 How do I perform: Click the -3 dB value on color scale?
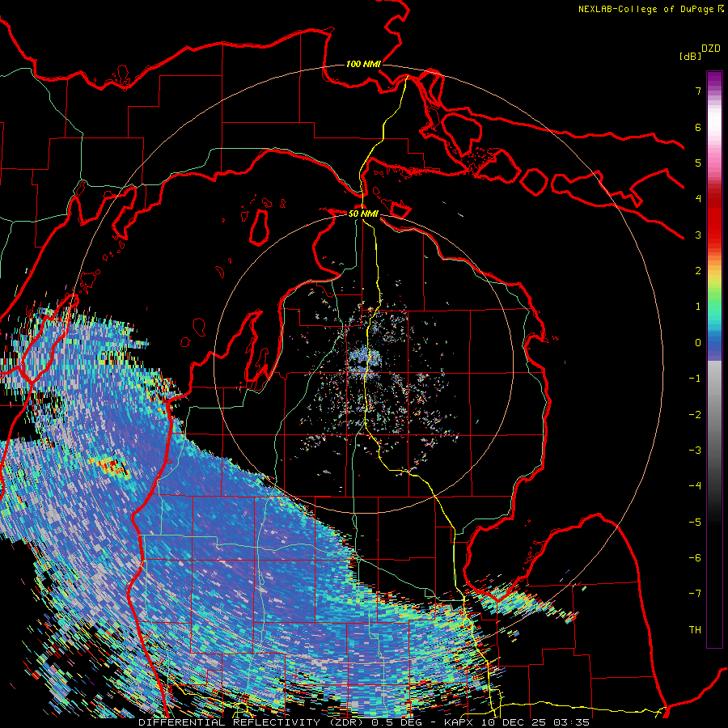(695, 451)
